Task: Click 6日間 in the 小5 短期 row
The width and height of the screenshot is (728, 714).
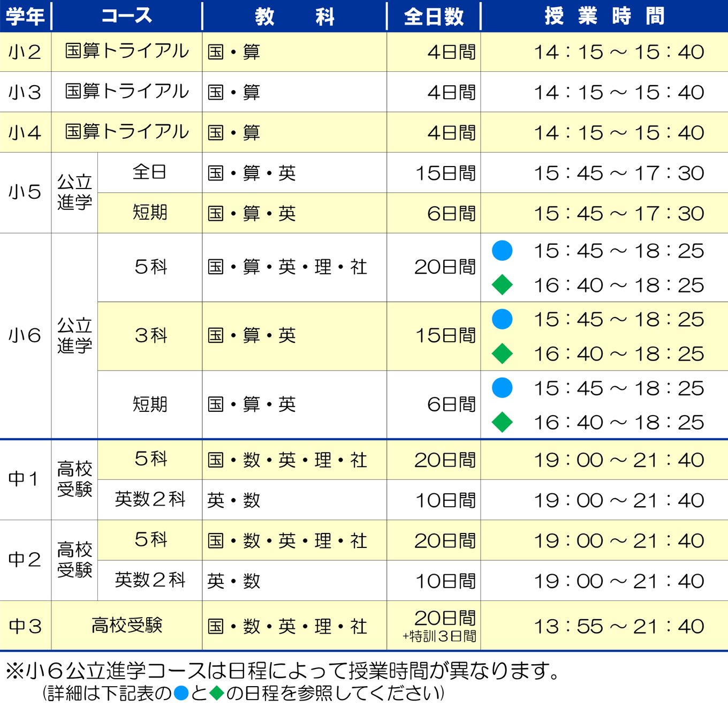Action: click(x=451, y=213)
